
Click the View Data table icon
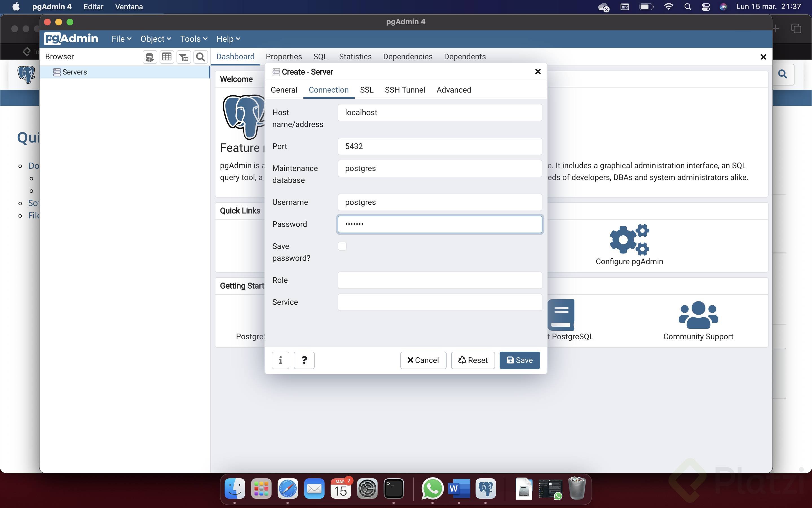[x=167, y=57]
